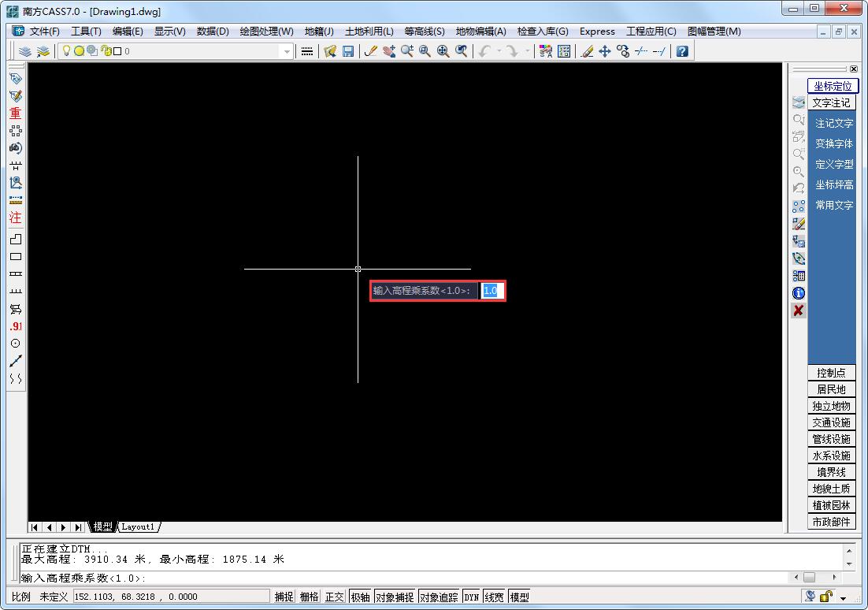Click the blue info icon in right panel
868x610 pixels.
click(799, 292)
